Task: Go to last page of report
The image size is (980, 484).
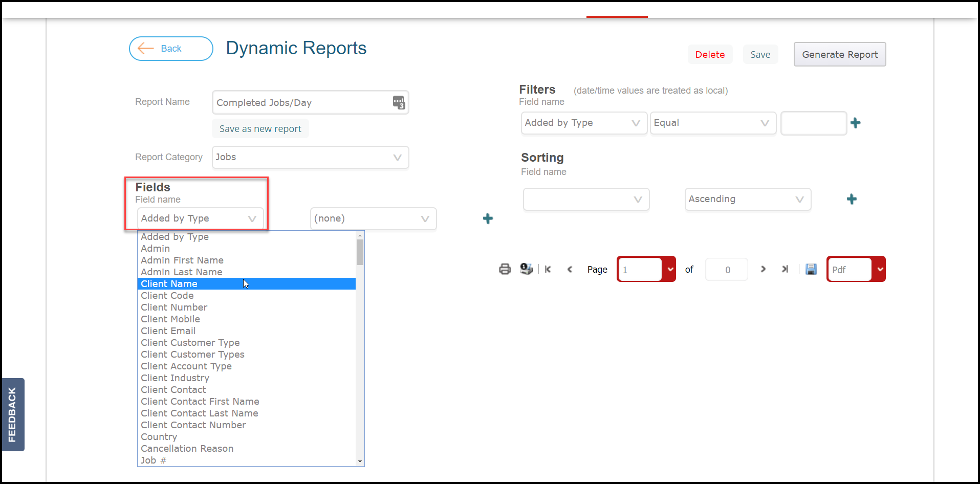Action: point(785,269)
